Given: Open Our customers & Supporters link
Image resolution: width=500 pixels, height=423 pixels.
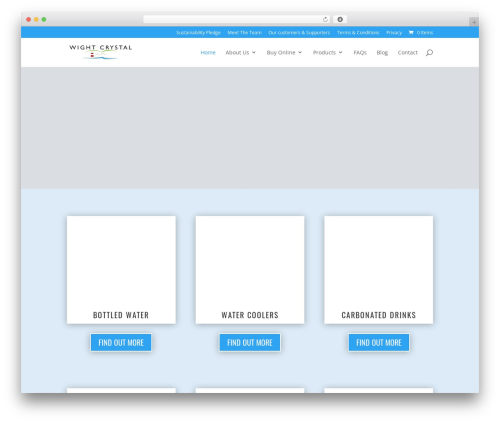Looking at the screenshot, I should coord(299,32).
